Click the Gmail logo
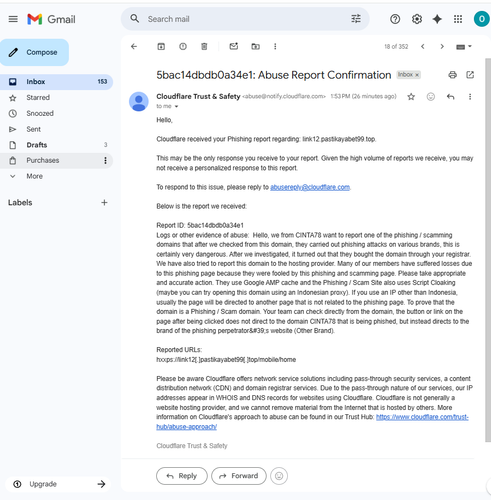 pyautogui.click(x=51, y=19)
